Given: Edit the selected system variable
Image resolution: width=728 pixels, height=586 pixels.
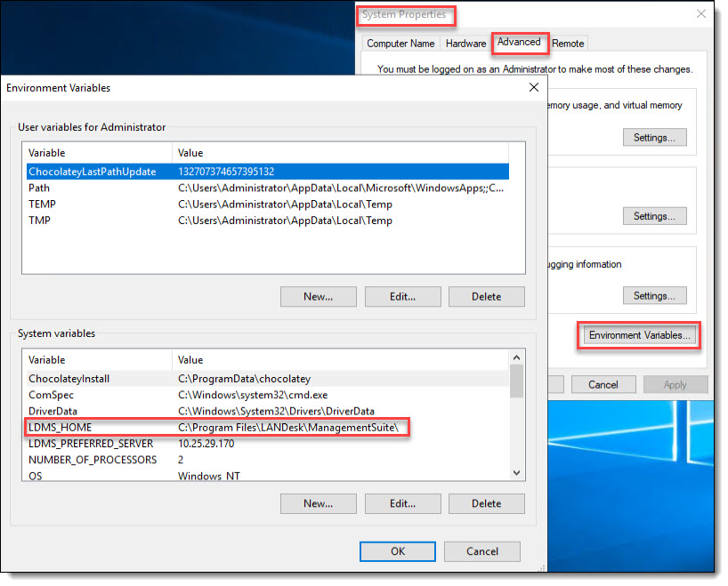Looking at the screenshot, I should pyautogui.click(x=402, y=503).
